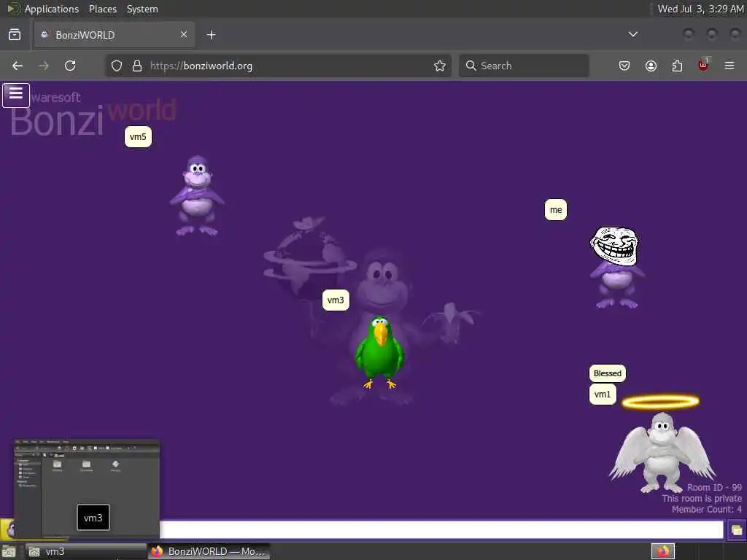
Task: Open the uBlock Origin extension icon
Action: click(703, 65)
